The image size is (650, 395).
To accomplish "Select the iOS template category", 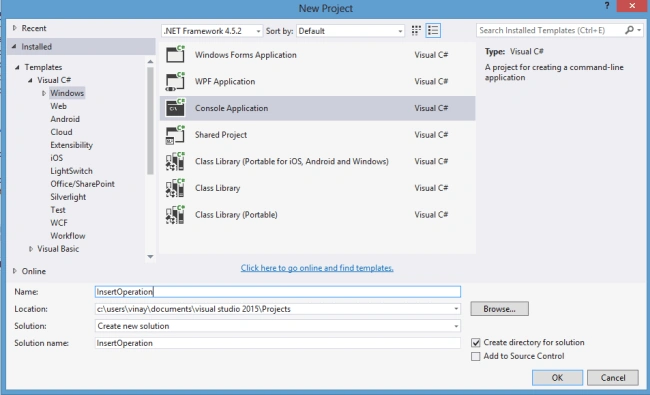I will tap(56, 158).
